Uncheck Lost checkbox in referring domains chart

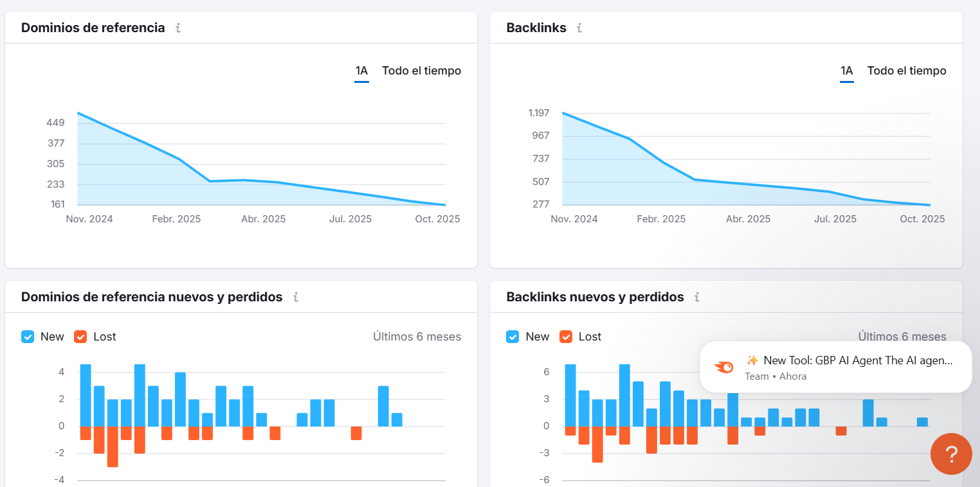[80, 337]
